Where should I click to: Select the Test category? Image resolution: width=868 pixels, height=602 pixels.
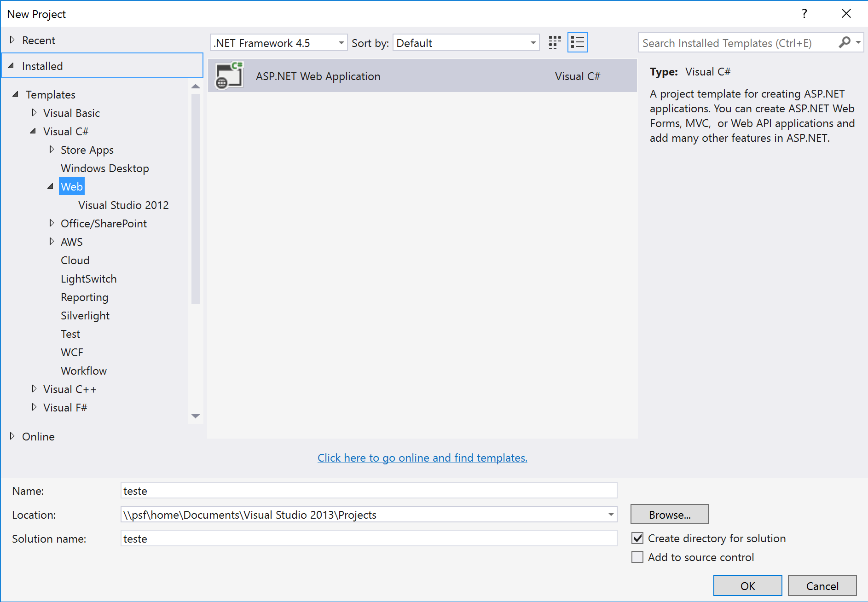point(70,334)
